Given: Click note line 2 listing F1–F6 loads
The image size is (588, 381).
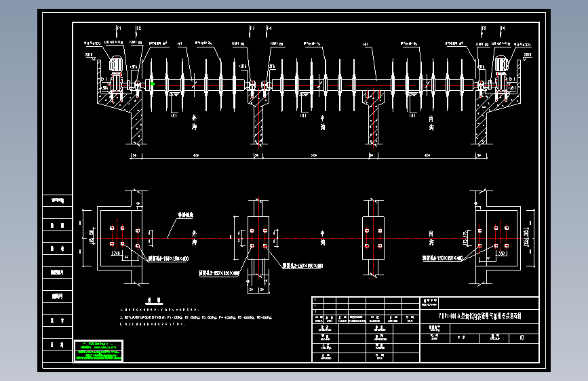Looking at the screenshot, I should click(x=196, y=317).
